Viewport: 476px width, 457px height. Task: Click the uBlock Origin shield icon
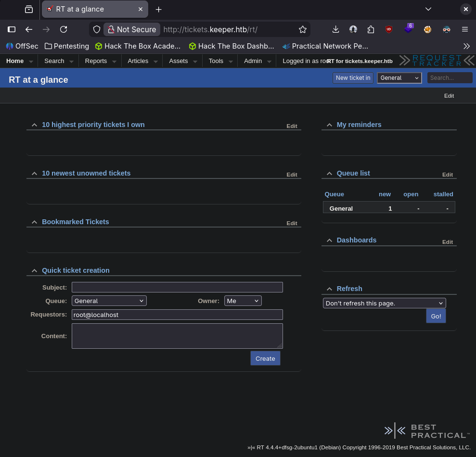[x=389, y=29]
